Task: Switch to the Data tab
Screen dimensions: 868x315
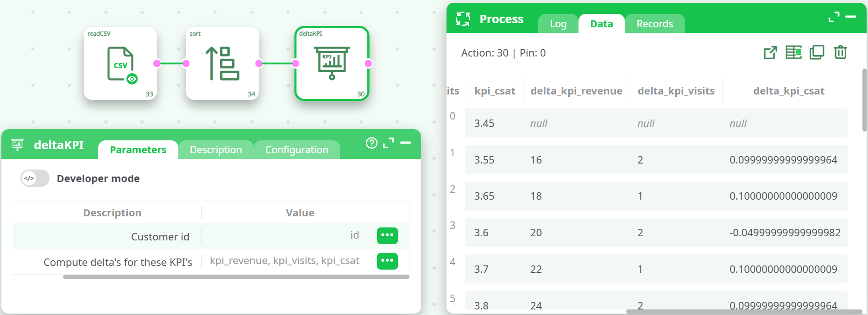Action: (x=602, y=24)
